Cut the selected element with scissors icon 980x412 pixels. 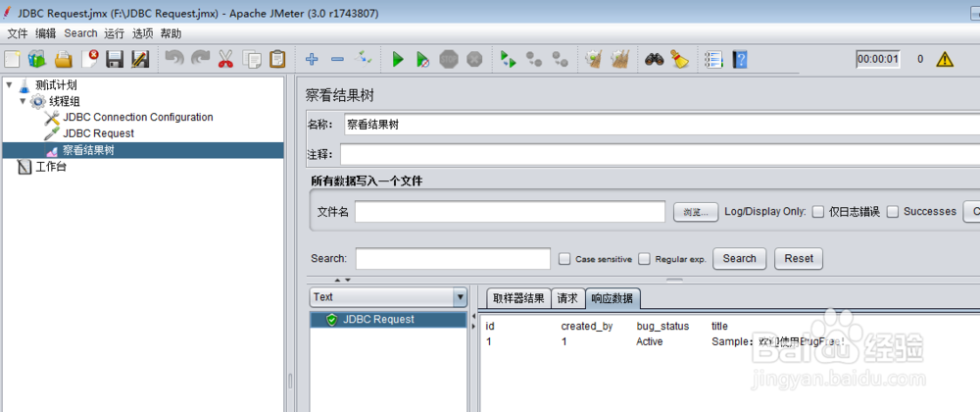click(225, 60)
